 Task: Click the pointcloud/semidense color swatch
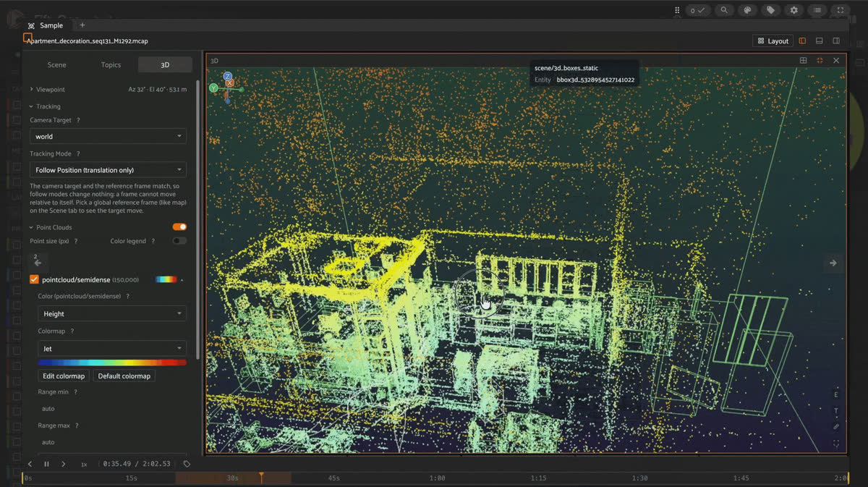coord(166,279)
